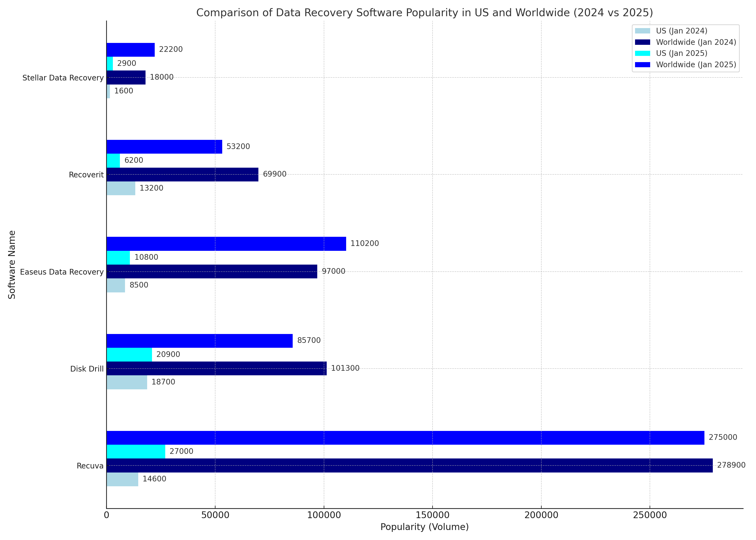756x540 pixels.
Task: Click the light blue US (Jan 2024) legend swatch
Action: 642,31
